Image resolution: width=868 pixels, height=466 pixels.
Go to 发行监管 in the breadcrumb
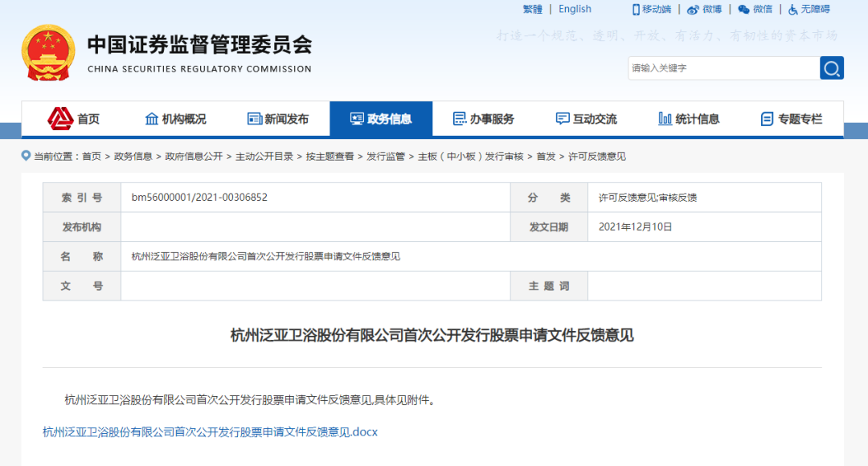pos(386,157)
